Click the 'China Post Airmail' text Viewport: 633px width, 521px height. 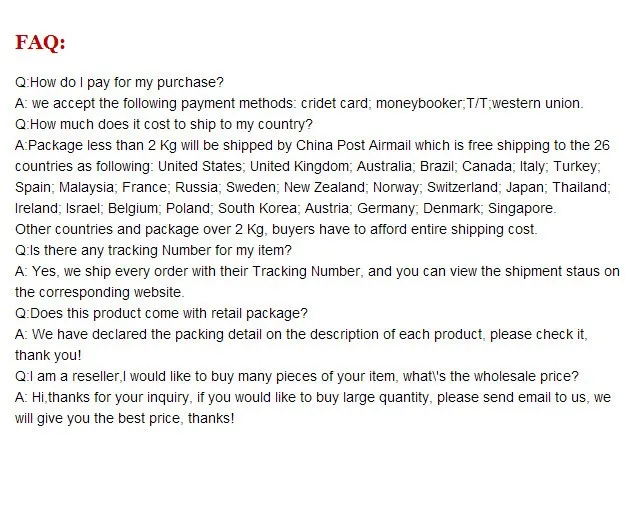click(x=353, y=145)
